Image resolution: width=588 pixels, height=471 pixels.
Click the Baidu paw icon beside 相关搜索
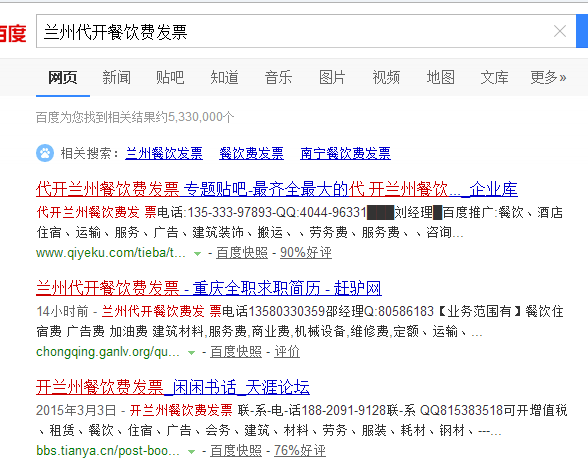(45, 153)
